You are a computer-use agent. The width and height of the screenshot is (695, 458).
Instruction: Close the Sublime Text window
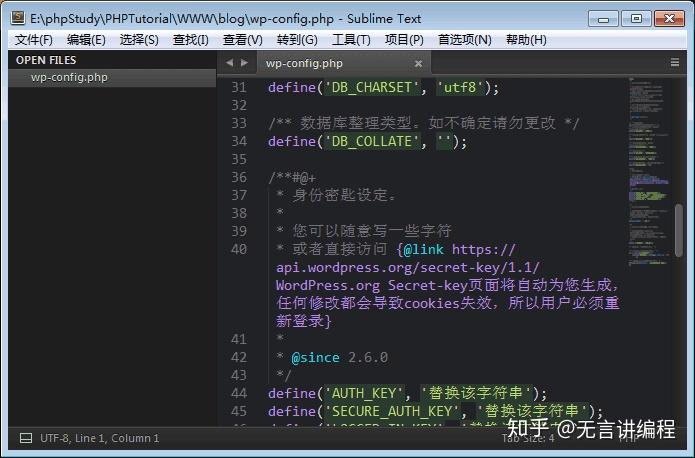click(669, 19)
